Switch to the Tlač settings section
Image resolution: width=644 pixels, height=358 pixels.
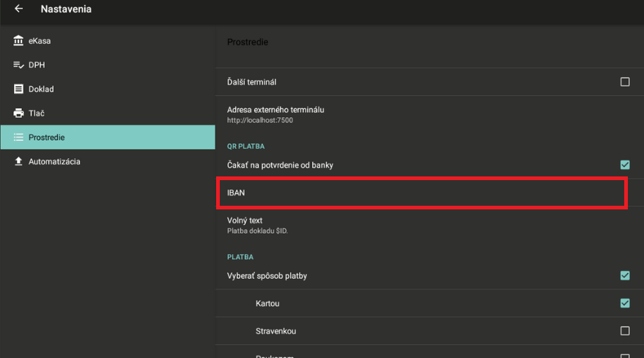[37, 113]
